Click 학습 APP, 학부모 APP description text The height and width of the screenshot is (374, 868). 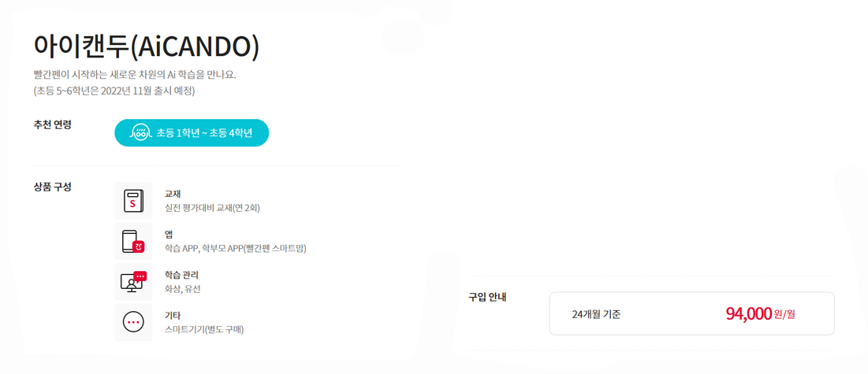coord(236,248)
